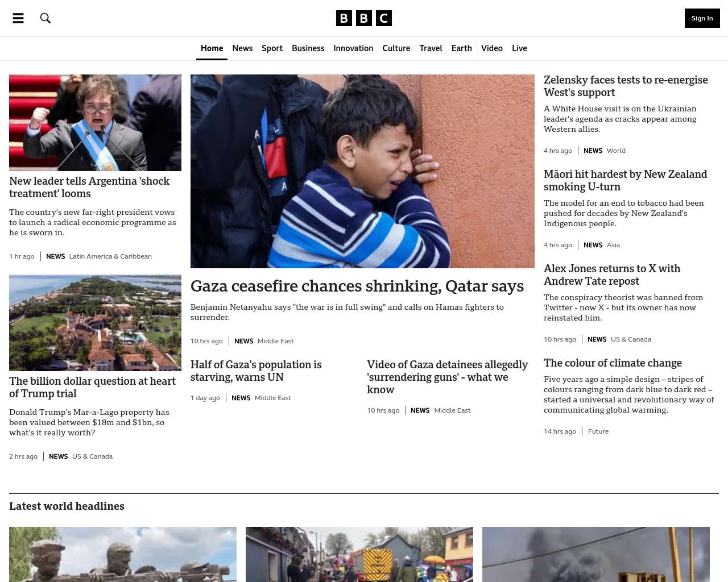Open 'Zelensky faces tests' article link
The image size is (728, 582).
click(626, 86)
